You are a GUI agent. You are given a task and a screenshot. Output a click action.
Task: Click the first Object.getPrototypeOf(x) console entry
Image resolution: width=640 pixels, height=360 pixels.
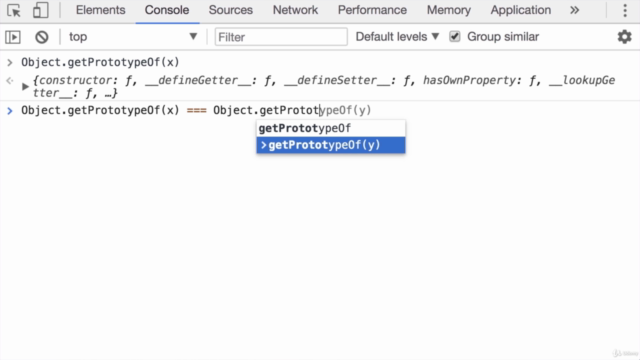click(100, 62)
